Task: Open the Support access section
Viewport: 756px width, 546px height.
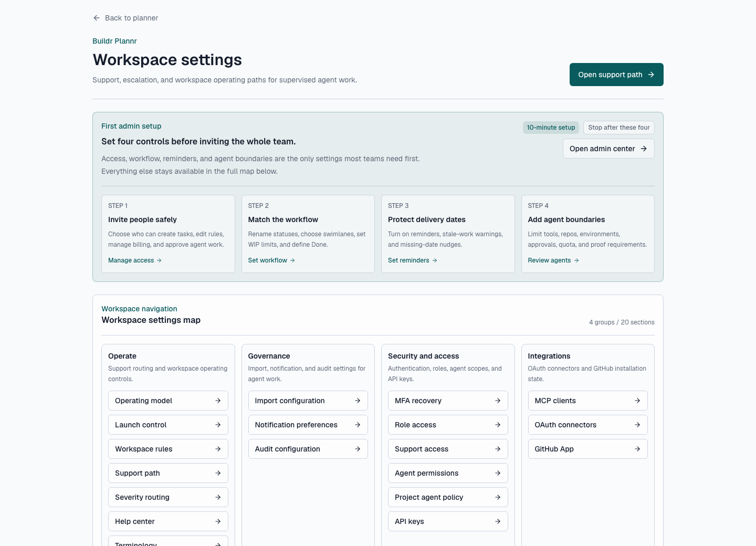Action: coord(448,449)
